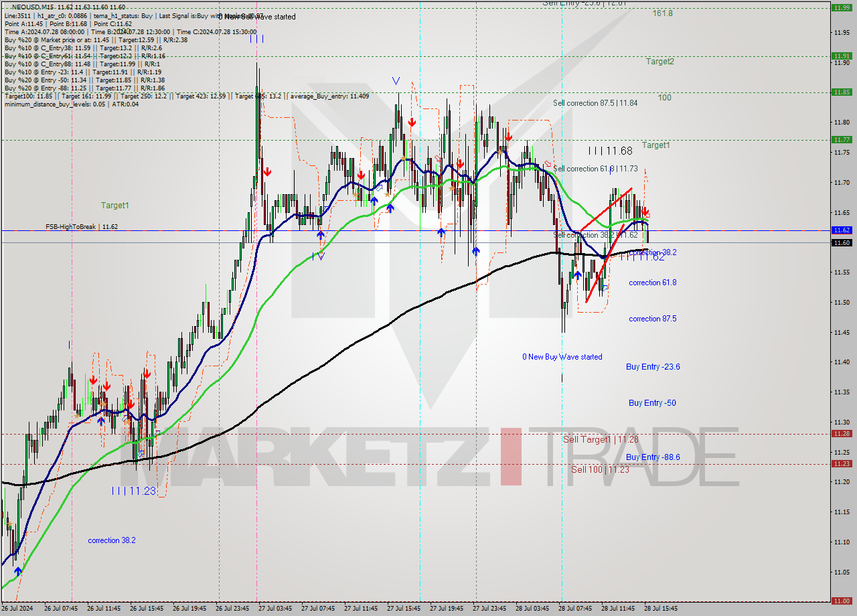Click the green 'Target2' label
Image resolution: width=857 pixels, height=616 pixels.
tap(660, 62)
